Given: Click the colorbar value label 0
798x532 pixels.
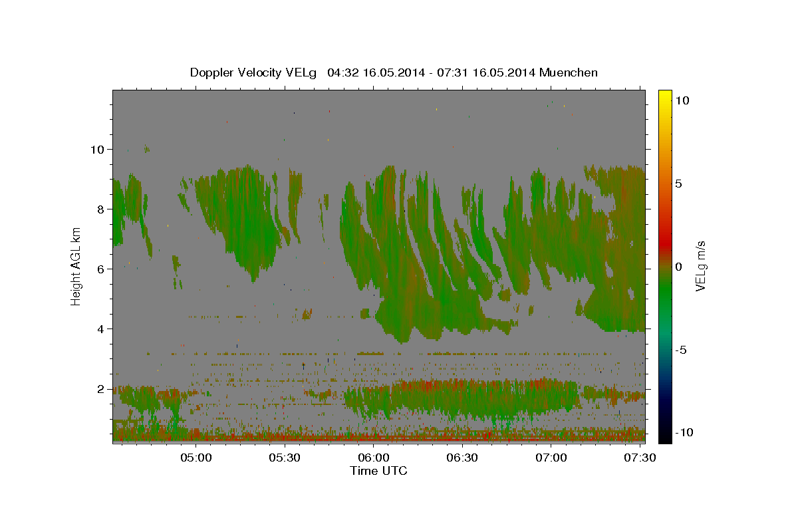Looking at the screenshot, I should pyautogui.click(x=678, y=267).
